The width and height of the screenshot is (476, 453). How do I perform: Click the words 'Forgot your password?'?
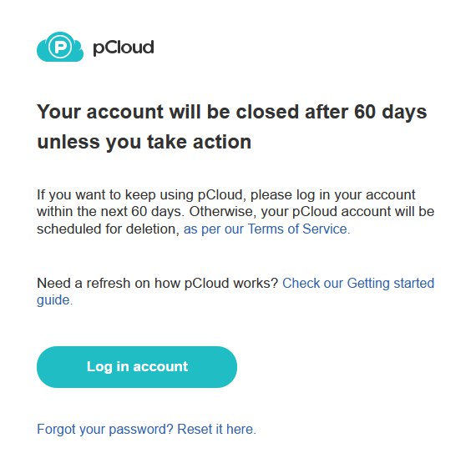(105, 429)
